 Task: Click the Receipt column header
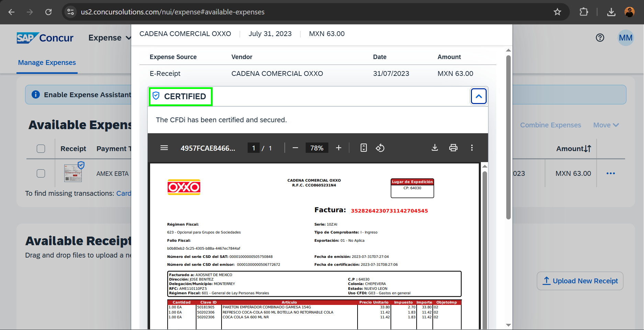tap(73, 149)
